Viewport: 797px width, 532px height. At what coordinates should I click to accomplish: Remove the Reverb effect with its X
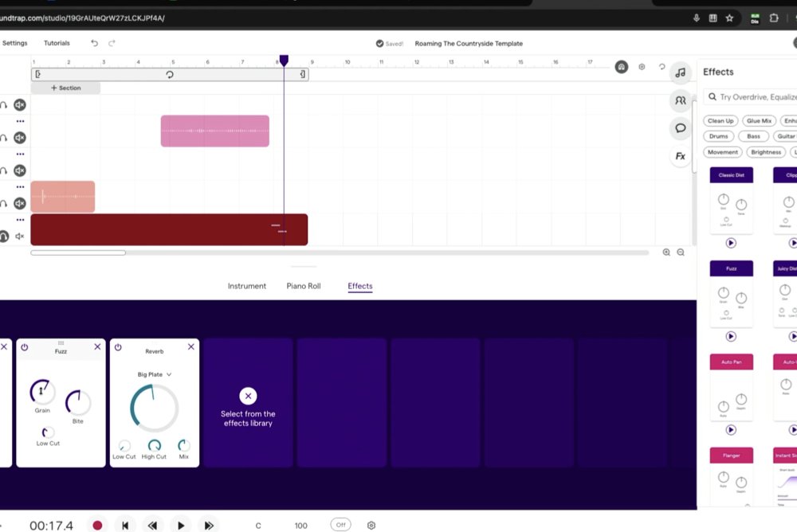(x=191, y=346)
